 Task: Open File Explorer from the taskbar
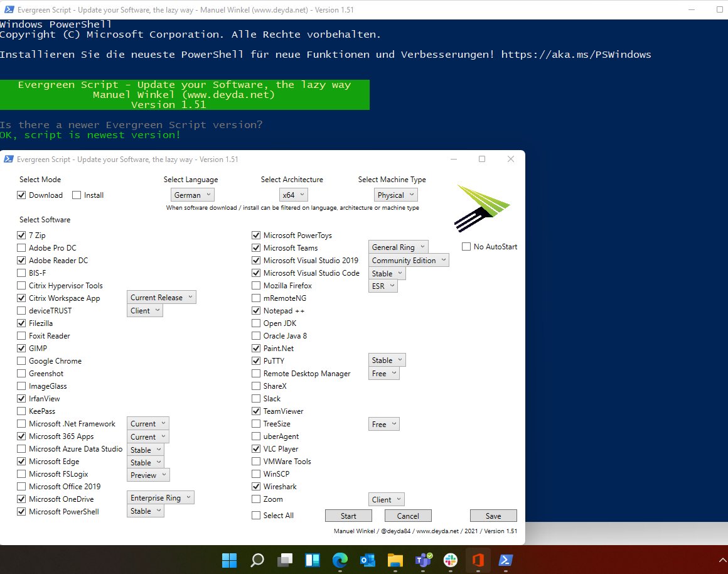[395, 560]
